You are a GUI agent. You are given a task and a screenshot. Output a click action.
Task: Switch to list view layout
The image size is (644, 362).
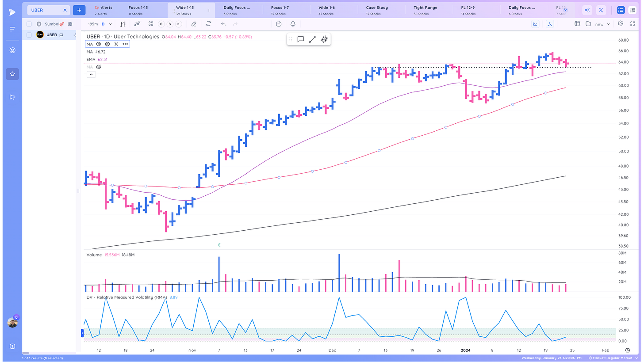(620, 10)
